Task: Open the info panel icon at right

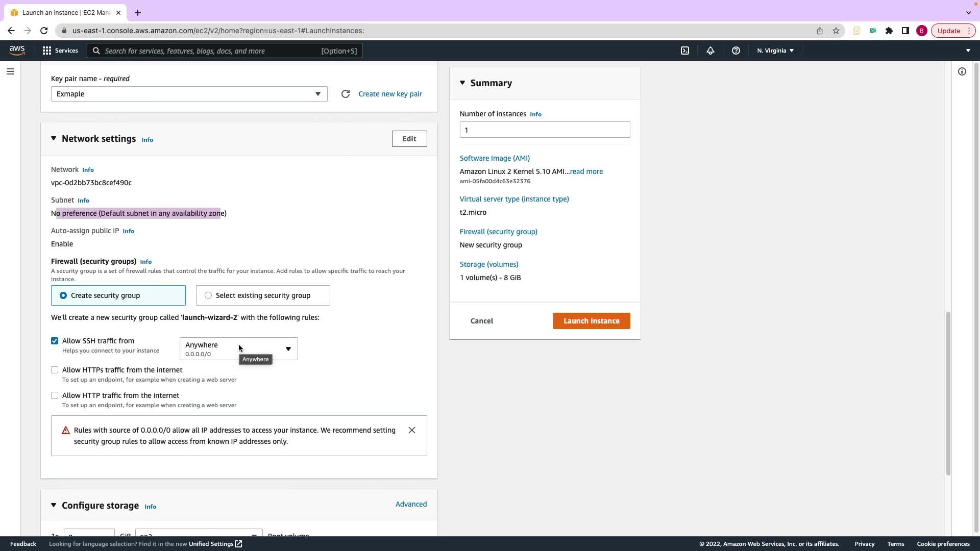Action: (962, 71)
